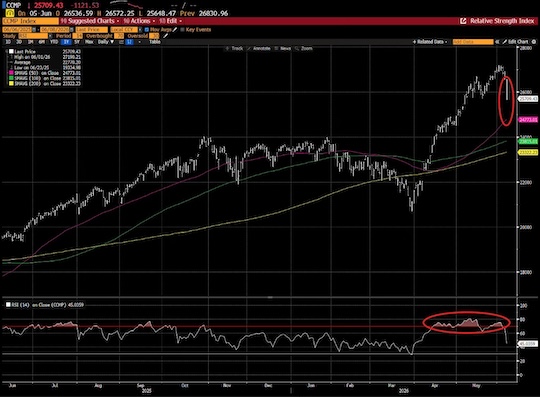Click the yellow 23322 axis label
540x397 pixels.
coord(528,152)
